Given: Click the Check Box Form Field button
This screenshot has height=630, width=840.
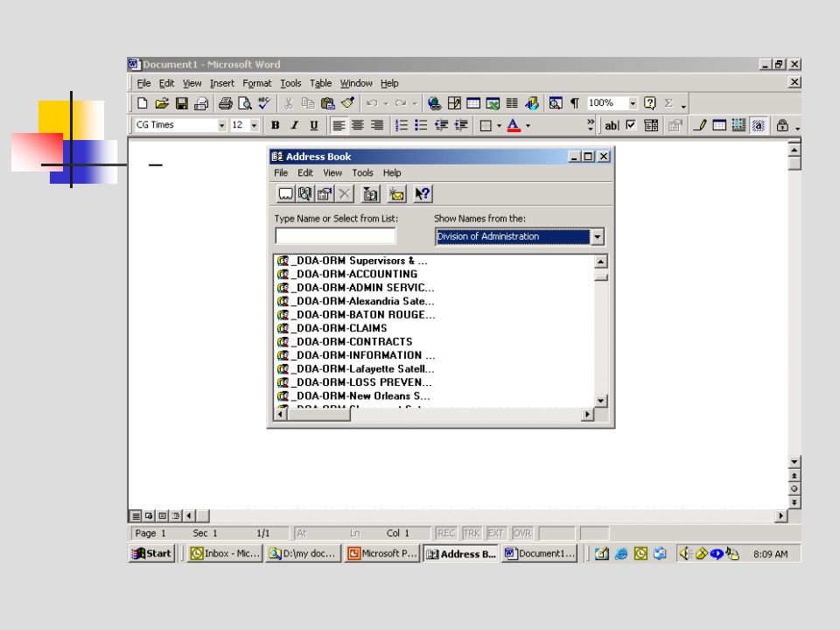Looking at the screenshot, I should tap(631, 125).
